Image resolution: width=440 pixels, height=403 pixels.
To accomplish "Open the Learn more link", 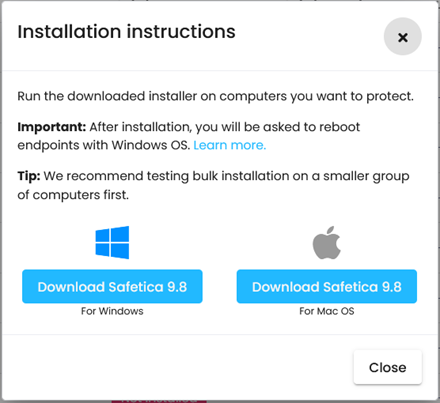I will [x=230, y=145].
